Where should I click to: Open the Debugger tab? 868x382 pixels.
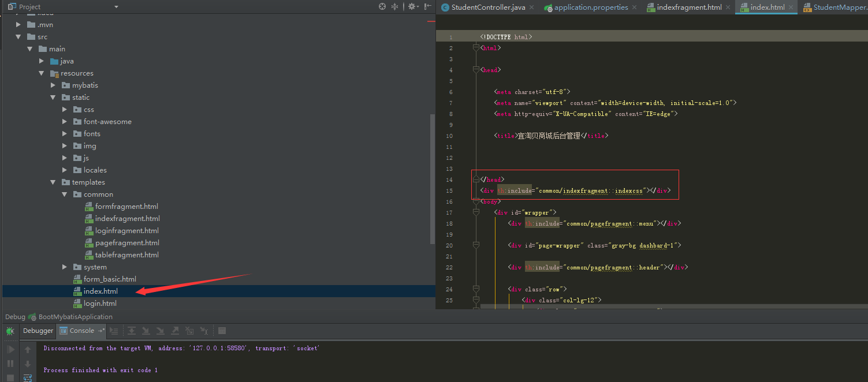pos(38,331)
